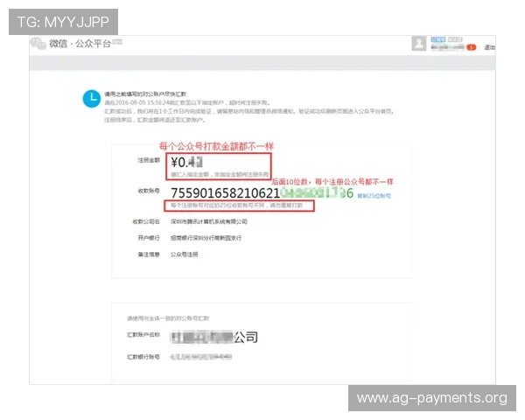Select the 招商银行深圳分行 bank branch text
This screenshot has height=420, width=525.
(x=206, y=238)
